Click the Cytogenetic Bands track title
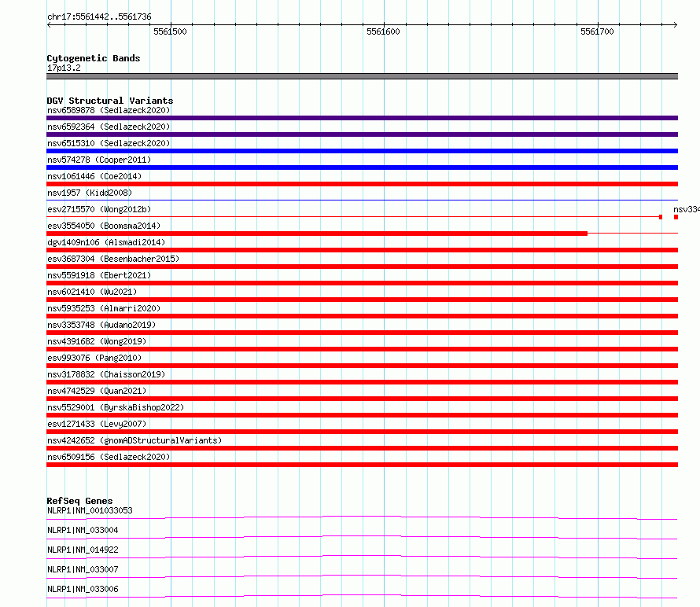The height and width of the screenshot is (607, 700). tap(94, 58)
